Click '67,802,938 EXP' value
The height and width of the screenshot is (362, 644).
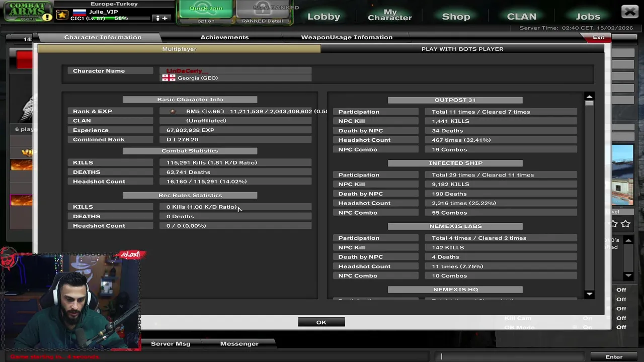(190, 130)
